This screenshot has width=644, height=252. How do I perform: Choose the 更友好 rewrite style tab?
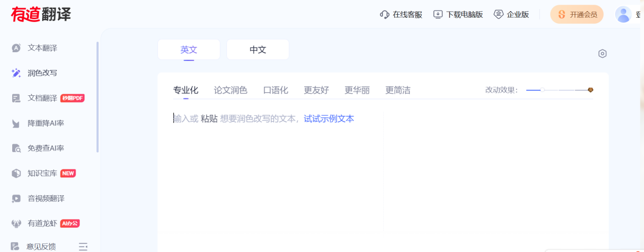coord(316,90)
